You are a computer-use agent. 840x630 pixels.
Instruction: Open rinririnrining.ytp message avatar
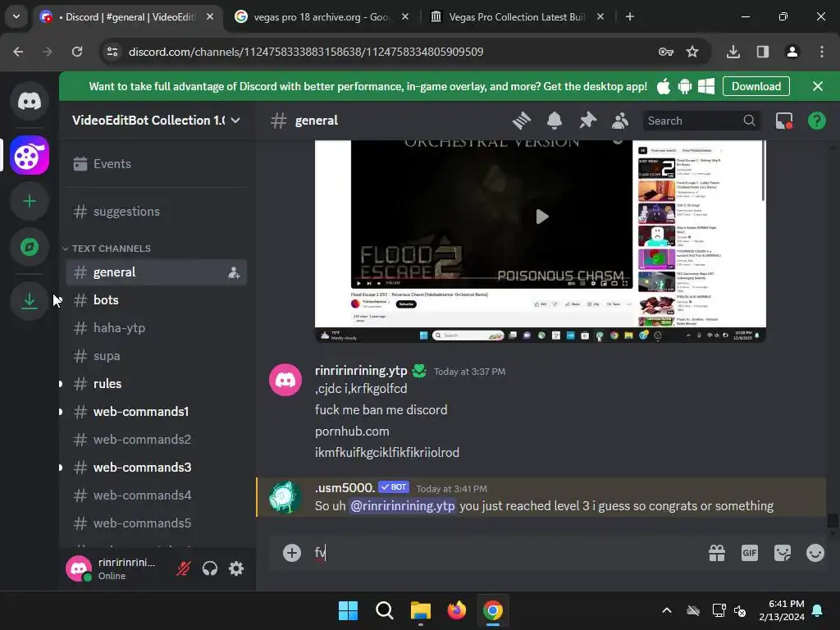click(285, 380)
